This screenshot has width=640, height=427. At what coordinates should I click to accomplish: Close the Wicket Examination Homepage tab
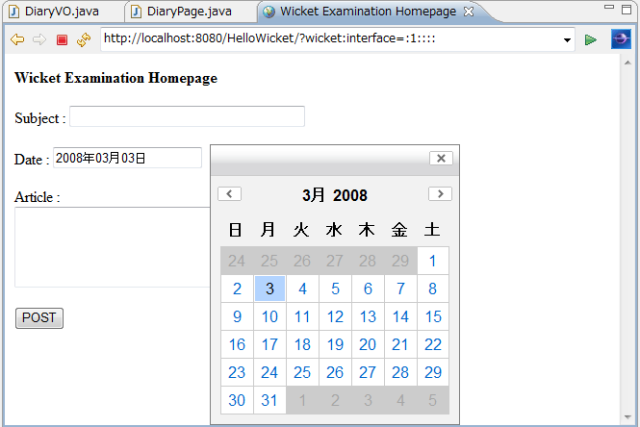[x=469, y=12]
